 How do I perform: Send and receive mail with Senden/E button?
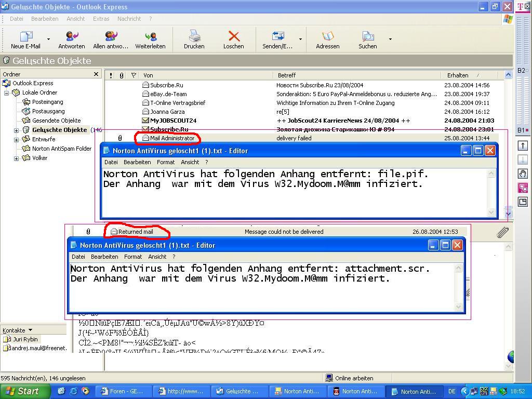[x=277, y=40]
